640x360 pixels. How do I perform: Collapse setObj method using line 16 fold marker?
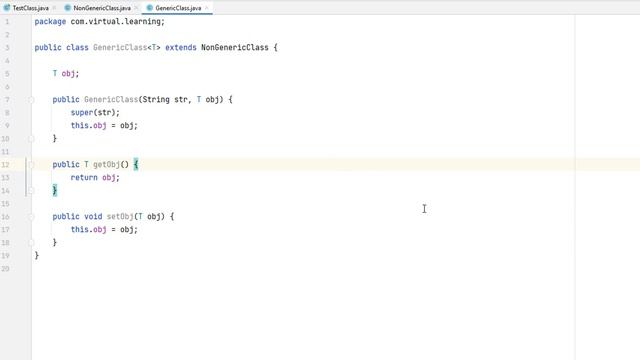click(31, 217)
